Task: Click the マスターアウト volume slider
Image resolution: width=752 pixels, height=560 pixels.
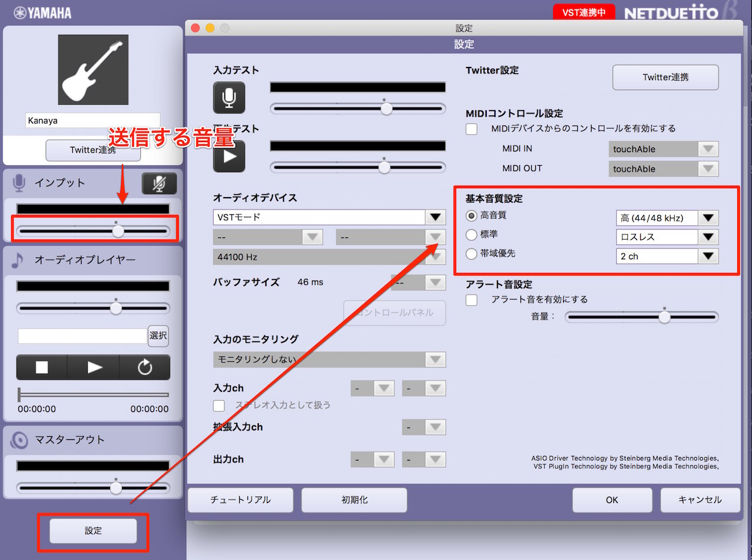Action: tap(93, 488)
